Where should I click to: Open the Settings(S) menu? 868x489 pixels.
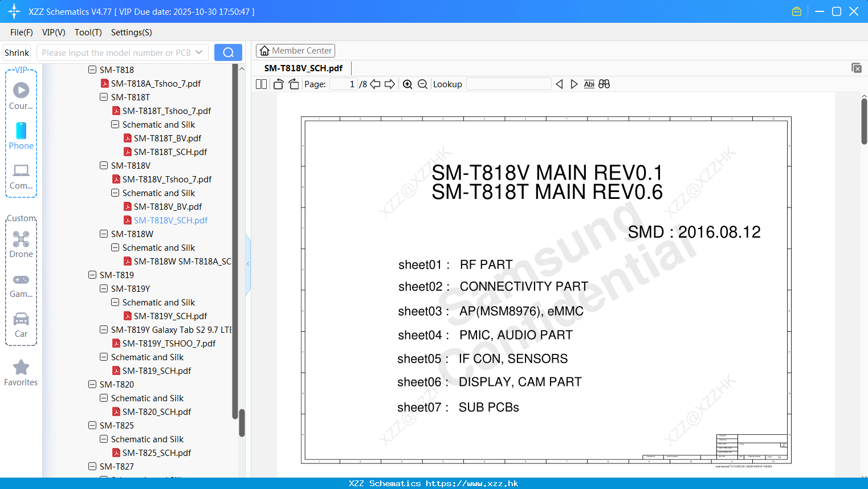132,32
